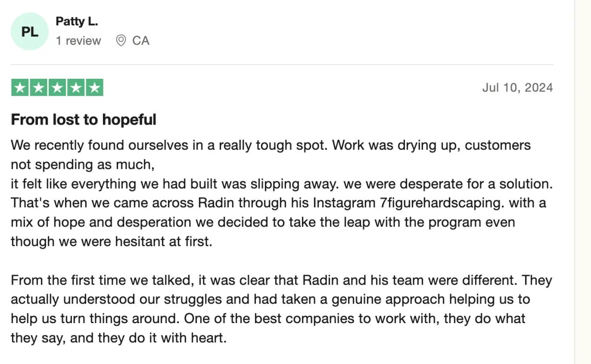The image size is (591, 364).
Task: Click the CA location label
Action: tap(141, 40)
